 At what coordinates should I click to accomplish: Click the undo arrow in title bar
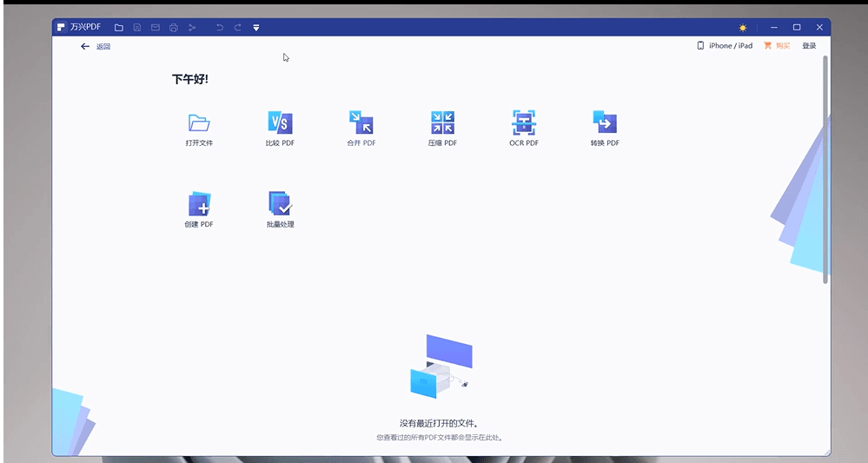(x=219, y=28)
